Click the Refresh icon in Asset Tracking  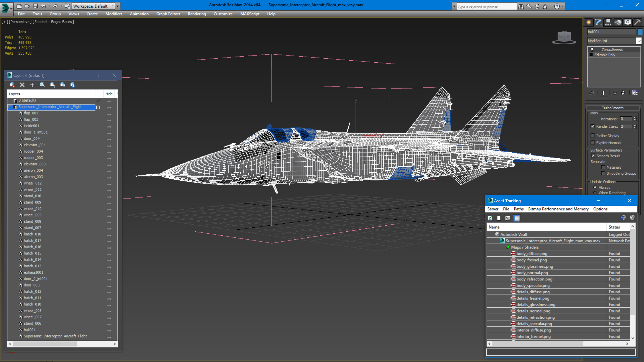click(490, 218)
